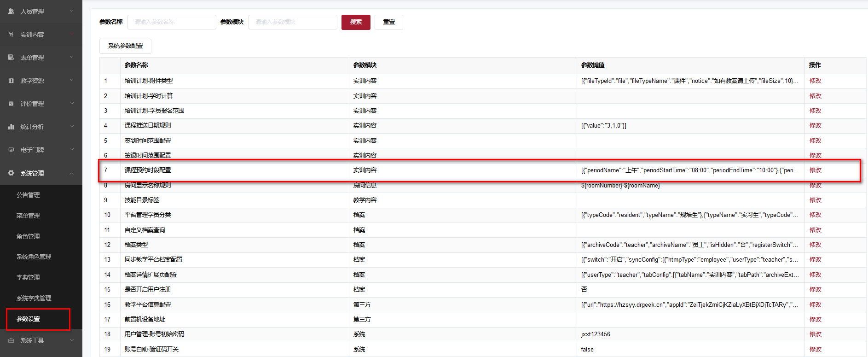This screenshot has height=357, width=868.
Task: Click the false value in row 19
Action: click(x=587, y=349)
